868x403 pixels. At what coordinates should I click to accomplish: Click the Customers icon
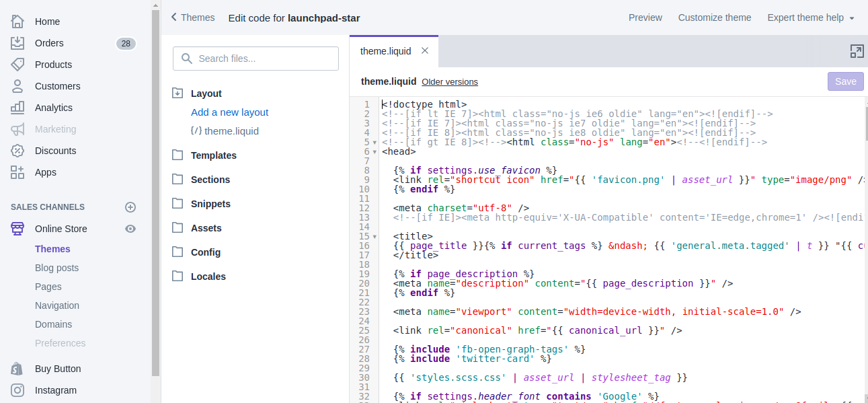pyautogui.click(x=18, y=85)
